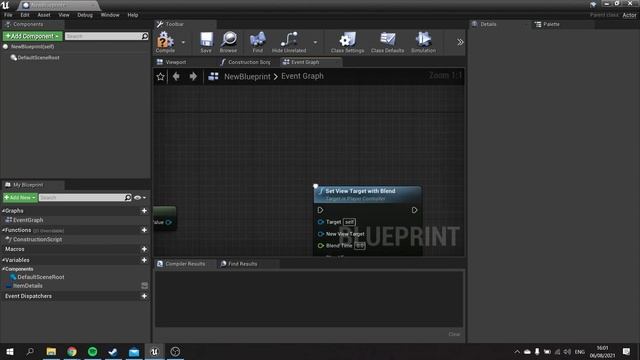Add new graph with plus icon
The width and height of the screenshot is (640, 360).
(x=144, y=211)
